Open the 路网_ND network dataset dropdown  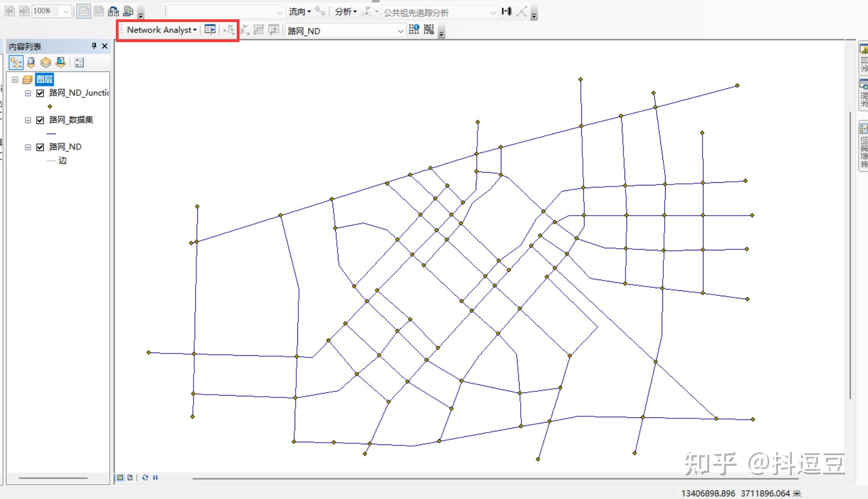pyautogui.click(x=400, y=31)
